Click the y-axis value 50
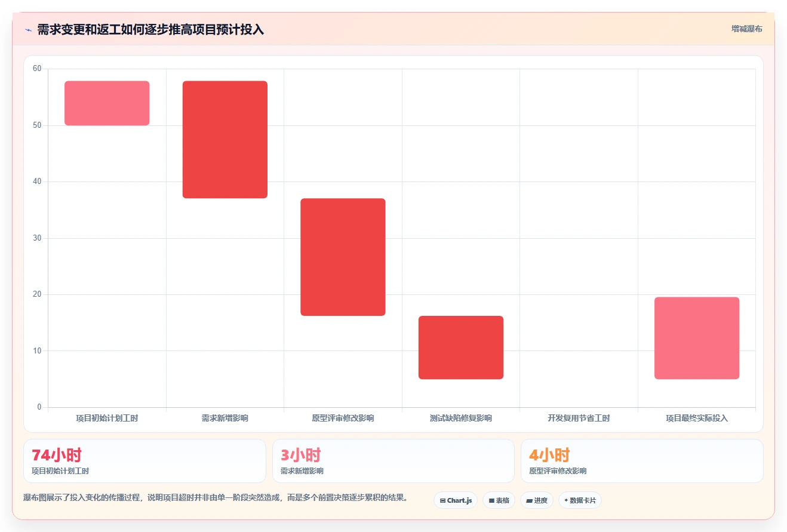Image resolution: width=787 pixels, height=532 pixels. click(37, 125)
